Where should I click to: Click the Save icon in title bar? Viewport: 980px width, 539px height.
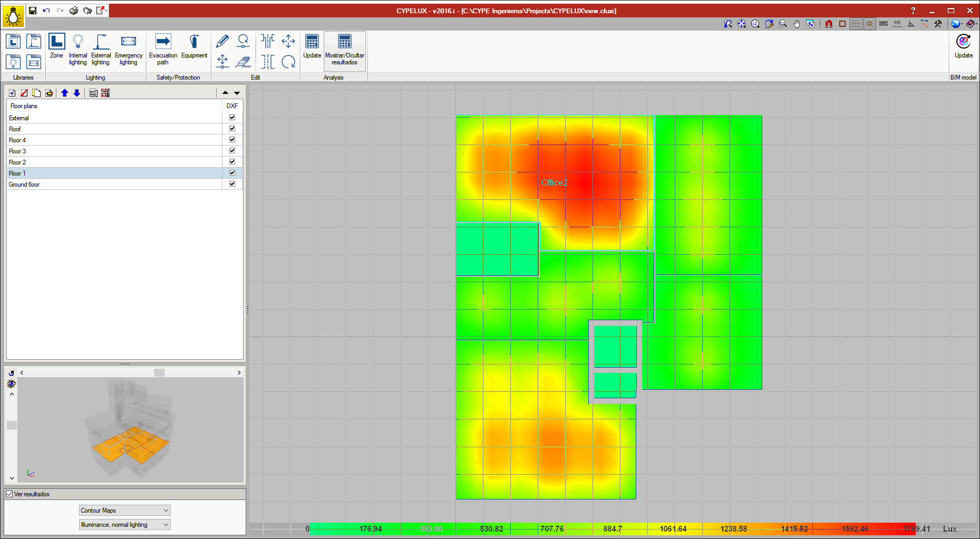click(x=33, y=11)
